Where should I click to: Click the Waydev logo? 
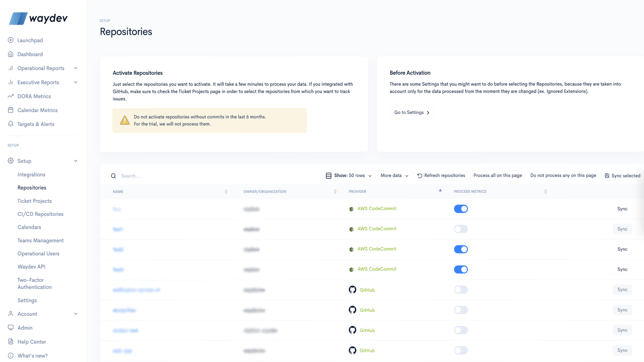point(39,18)
